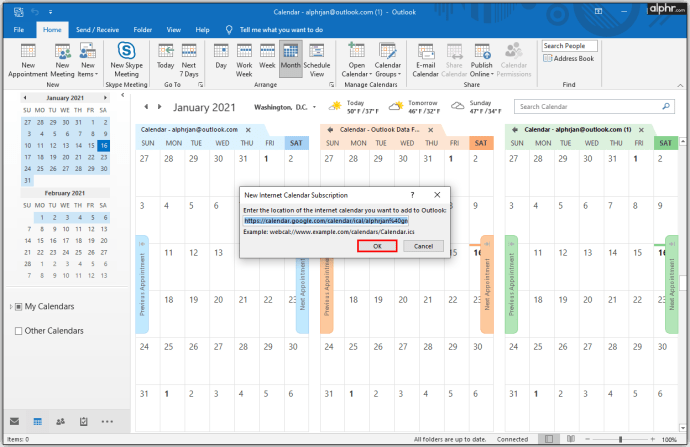The width and height of the screenshot is (690, 447).
Task: Open the Publish Online dropdown
Action: pos(482,60)
